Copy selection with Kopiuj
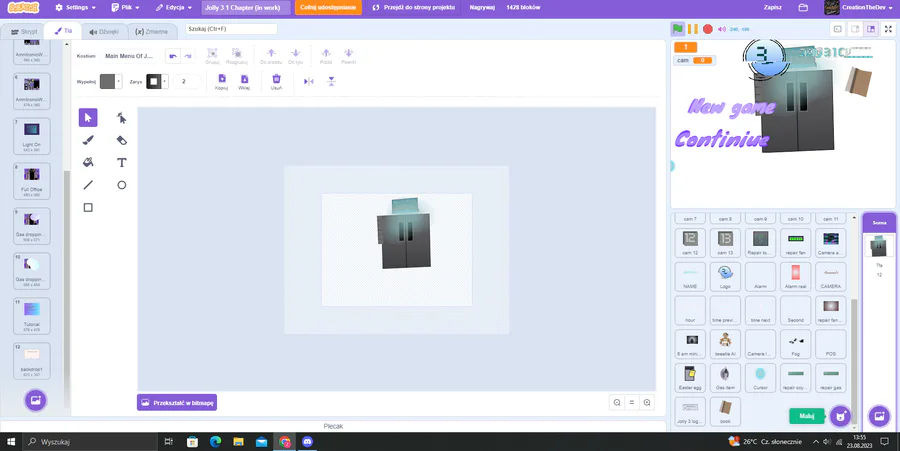The image size is (900, 451). [222, 81]
